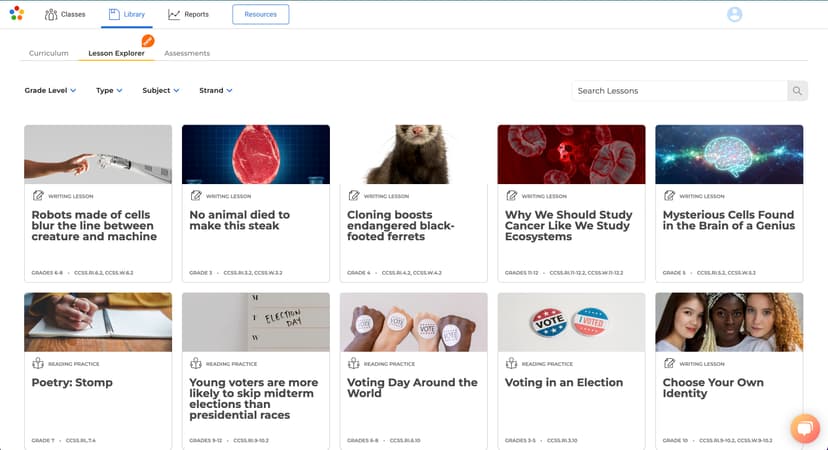
Task: Click the Vote buttons thumbnail
Action: (x=571, y=322)
